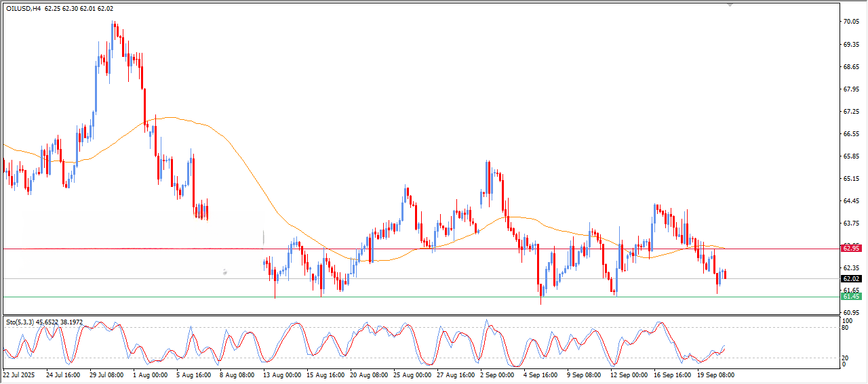
Task: Click the stochastic 80 level label
Action: 846,328
